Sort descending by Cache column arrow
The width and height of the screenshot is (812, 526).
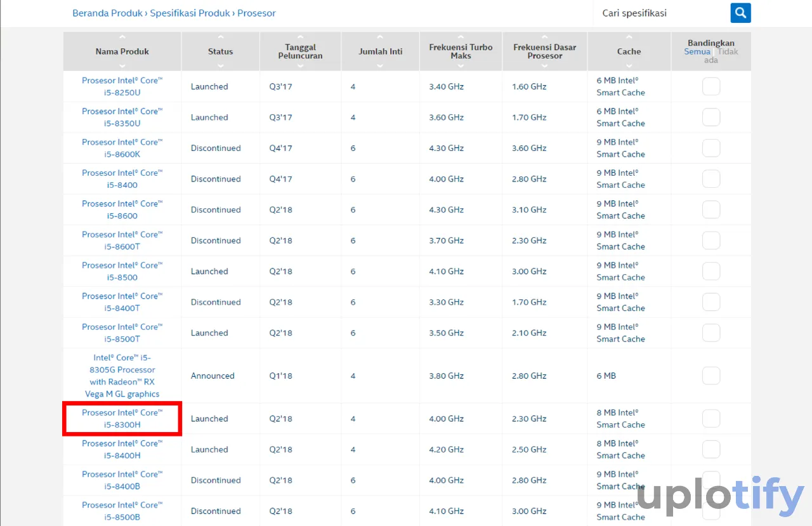tap(629, 66)
